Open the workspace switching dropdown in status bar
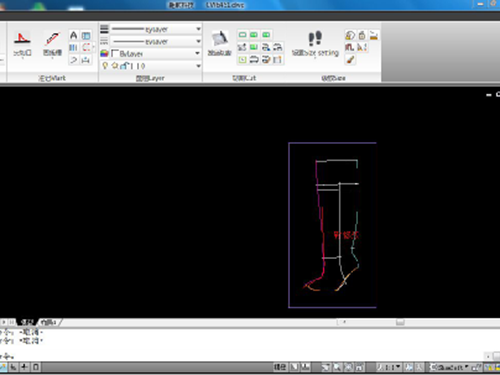Screen dimensions: 500x375 point(449,367)
